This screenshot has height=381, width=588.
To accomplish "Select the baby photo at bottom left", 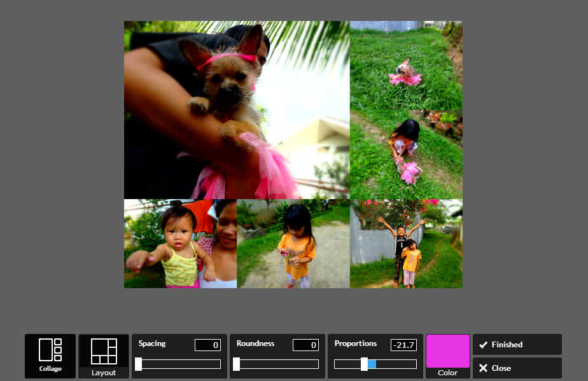I will [x=179, y=243].
